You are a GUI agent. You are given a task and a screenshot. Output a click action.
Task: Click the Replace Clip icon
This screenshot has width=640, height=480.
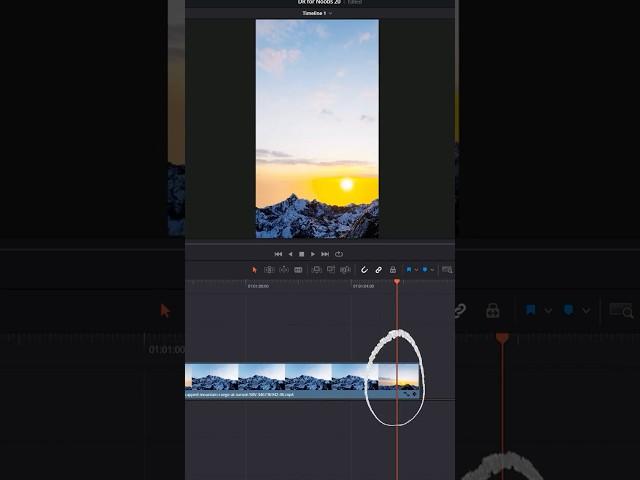point(345,269)
